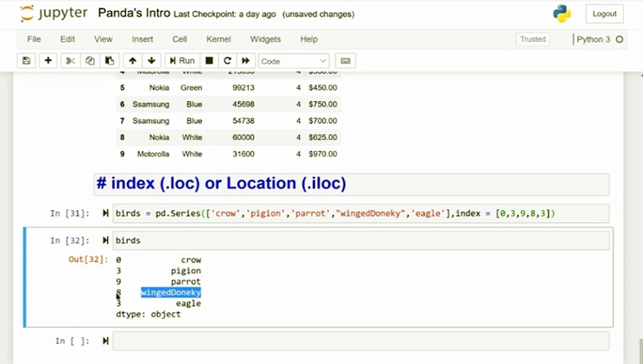
Task: Move selected cell up arrow
Action: (x=132, y=61)
